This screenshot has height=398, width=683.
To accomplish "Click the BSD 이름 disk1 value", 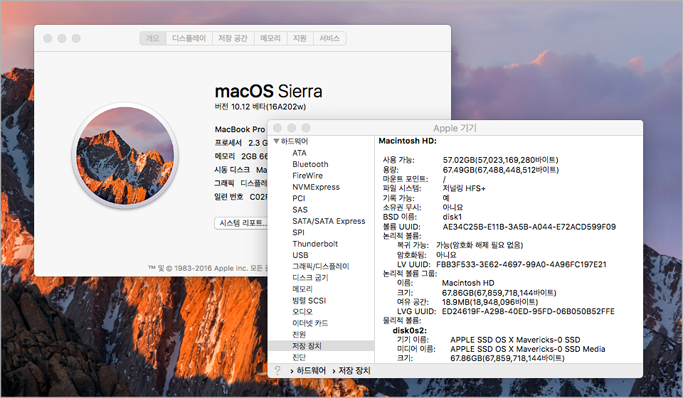I will pyautogui.click(x=452, y=217).
